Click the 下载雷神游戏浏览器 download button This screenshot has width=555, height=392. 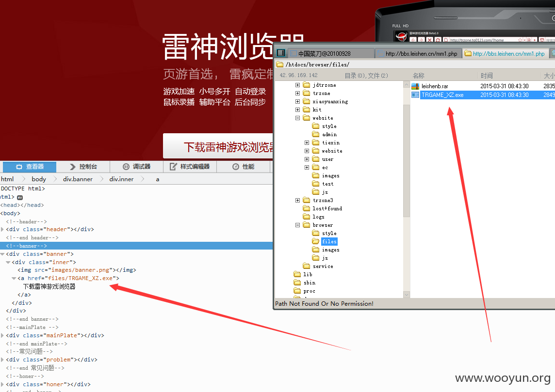[x=218, y=147]
